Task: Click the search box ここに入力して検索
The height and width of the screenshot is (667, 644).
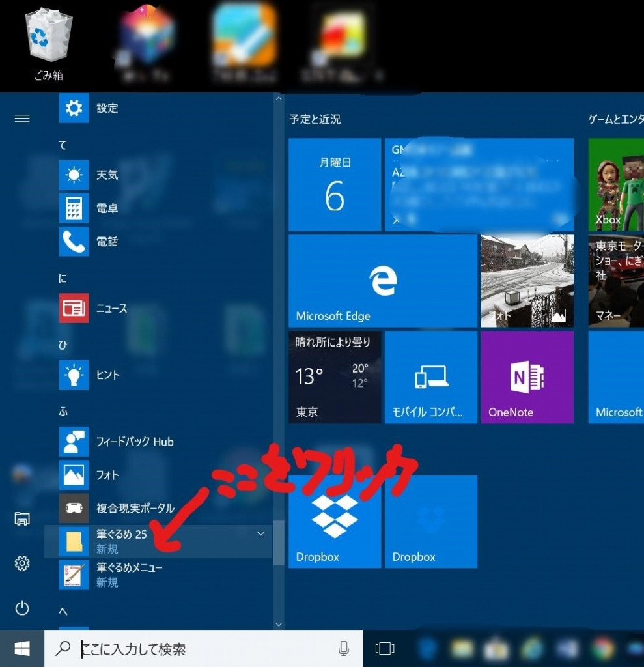Action: pos(203,649)
